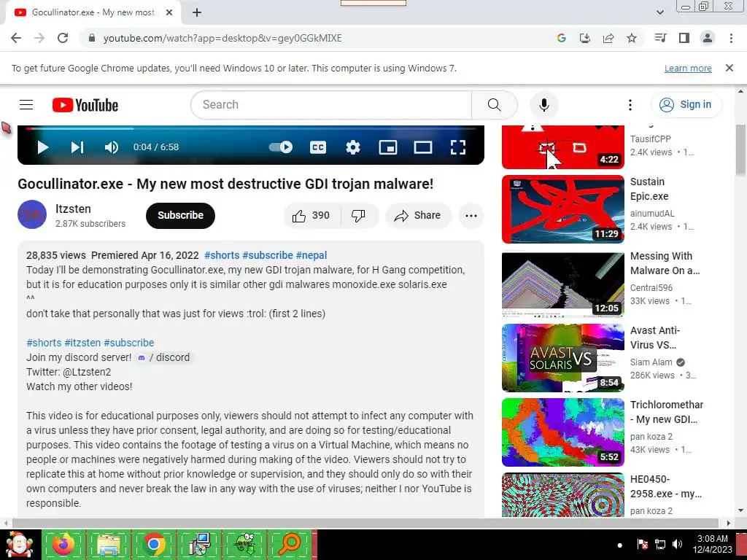Open Messing With Malware video thumbnail
The height and width of the screenshot is (560, 747).
click(x=562, y=284)
